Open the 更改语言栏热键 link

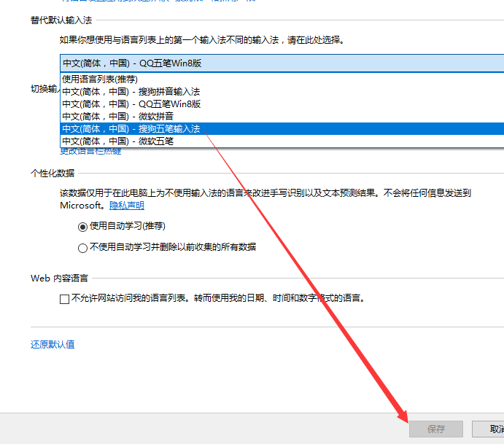tap(90, 152)
